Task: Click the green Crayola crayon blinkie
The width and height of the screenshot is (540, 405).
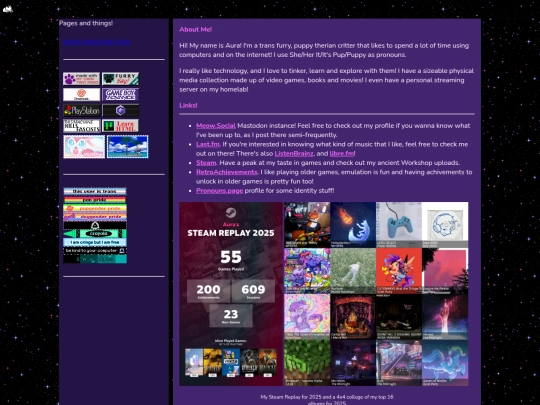Action: 95,234
